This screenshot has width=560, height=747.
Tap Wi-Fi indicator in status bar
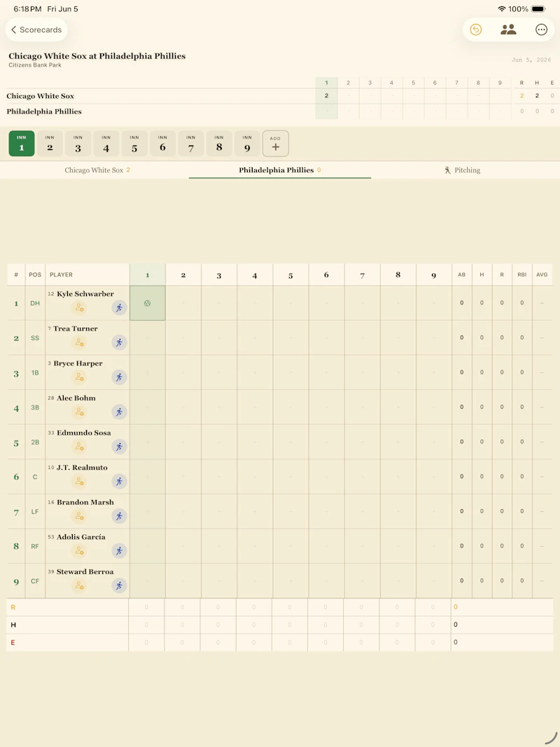pos(502,9)
